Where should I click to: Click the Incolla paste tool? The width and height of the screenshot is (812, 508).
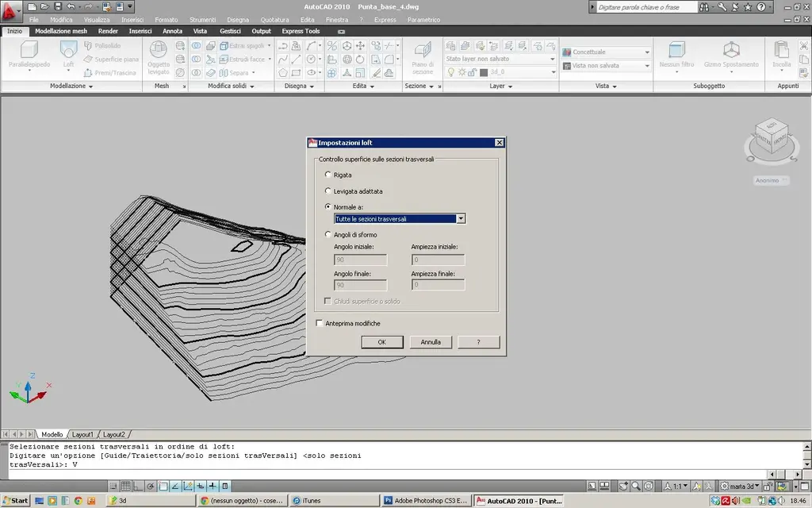(x=781, y=55)
